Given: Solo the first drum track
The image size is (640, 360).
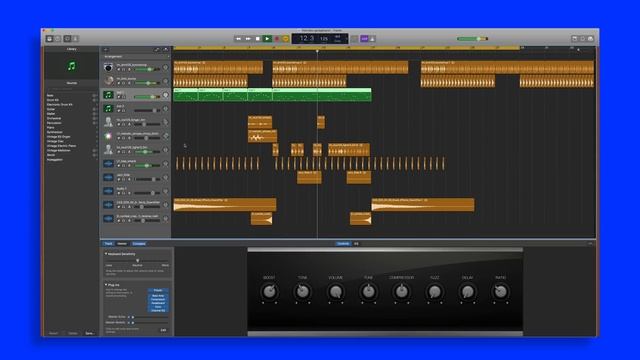Looking at the screenshot, I should 124,70.
